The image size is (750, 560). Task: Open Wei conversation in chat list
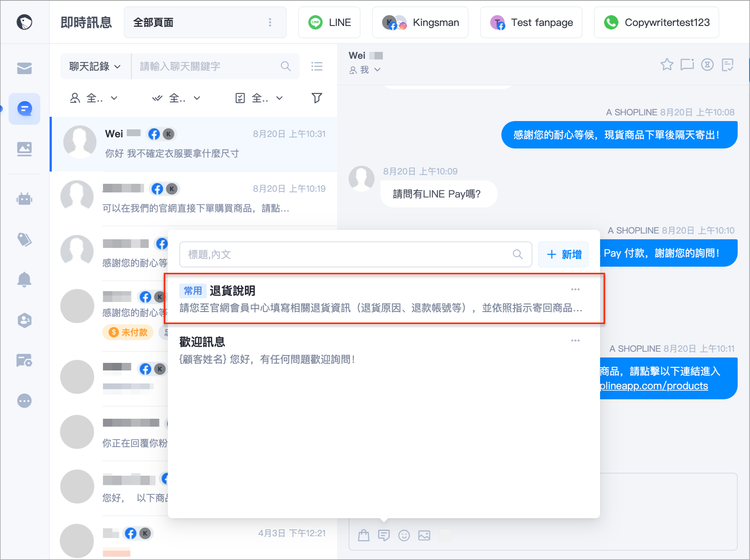coord(194,144)
